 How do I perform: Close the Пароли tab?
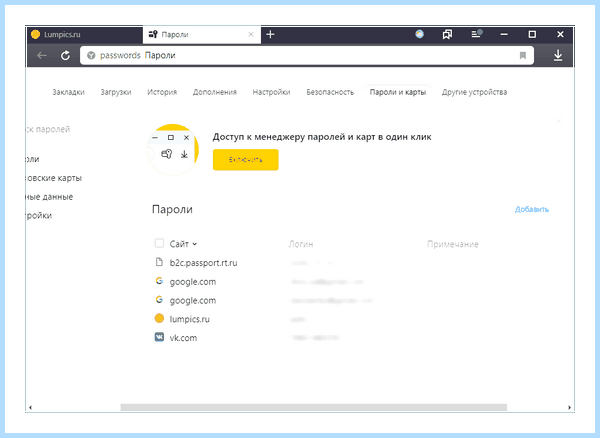pos(251,34)
